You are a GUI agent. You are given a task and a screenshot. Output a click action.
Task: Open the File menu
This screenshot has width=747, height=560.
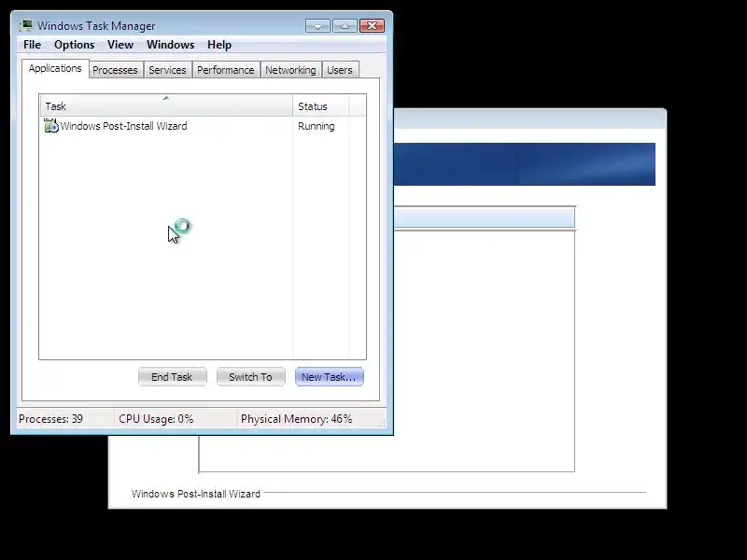pos(32,45)
